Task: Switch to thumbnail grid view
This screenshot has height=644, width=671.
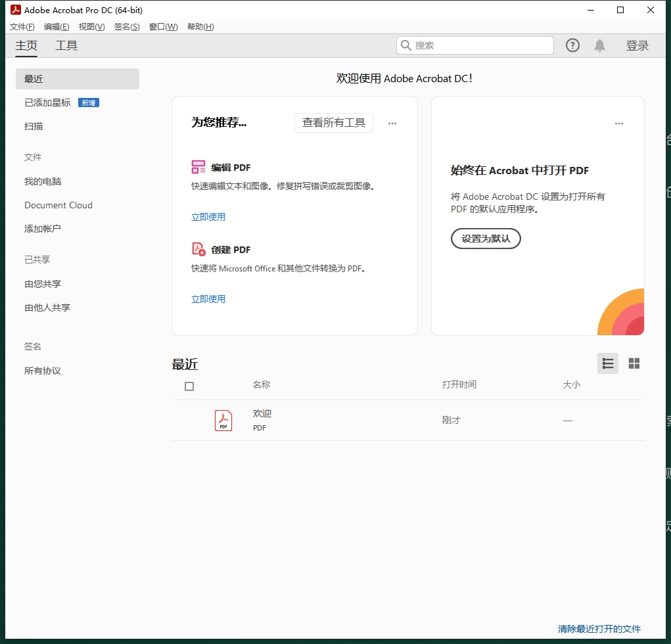Action: coord(634,363)
